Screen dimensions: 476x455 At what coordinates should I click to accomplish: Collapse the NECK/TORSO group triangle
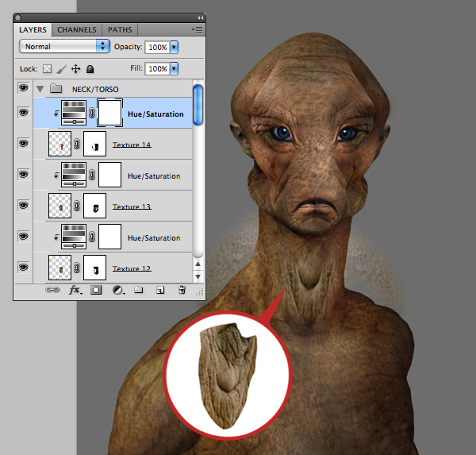click(x=40, y=89)
